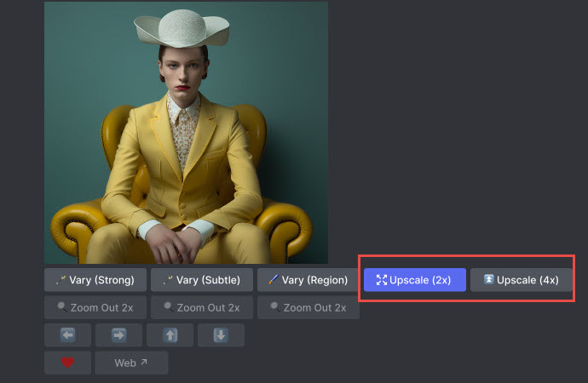The height and width of the screenshot is (383, 588).
Task: Pan the image left with left arrow
Action: coord(68,335)
